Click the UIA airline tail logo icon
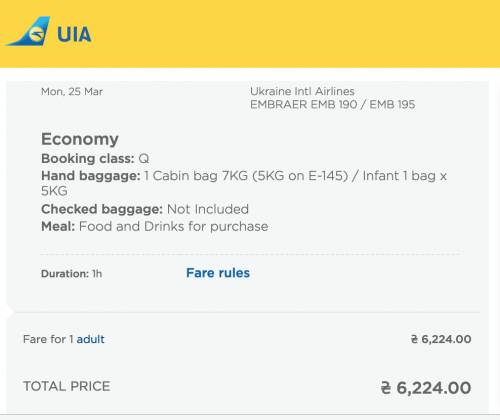This screenshot has width=500, height=420. 28,31
